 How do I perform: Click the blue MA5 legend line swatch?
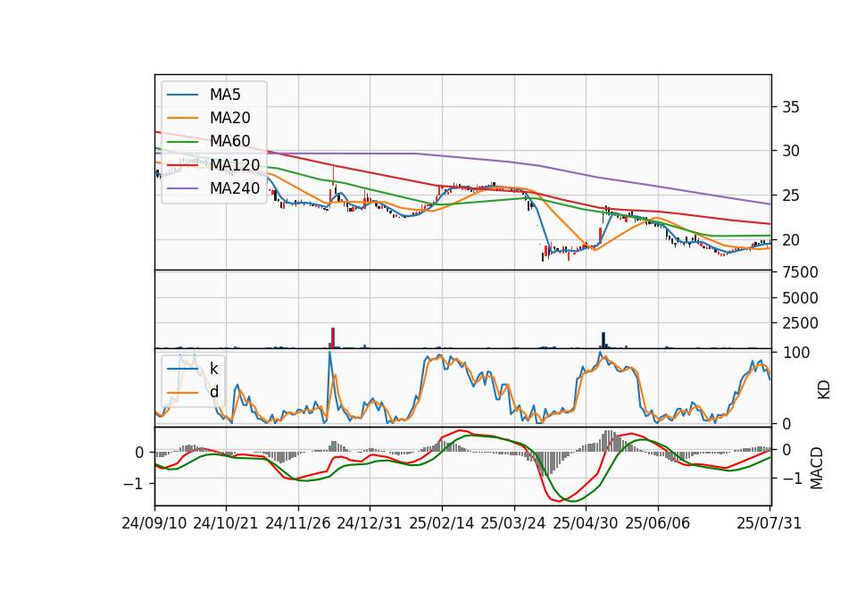point(182,96)
